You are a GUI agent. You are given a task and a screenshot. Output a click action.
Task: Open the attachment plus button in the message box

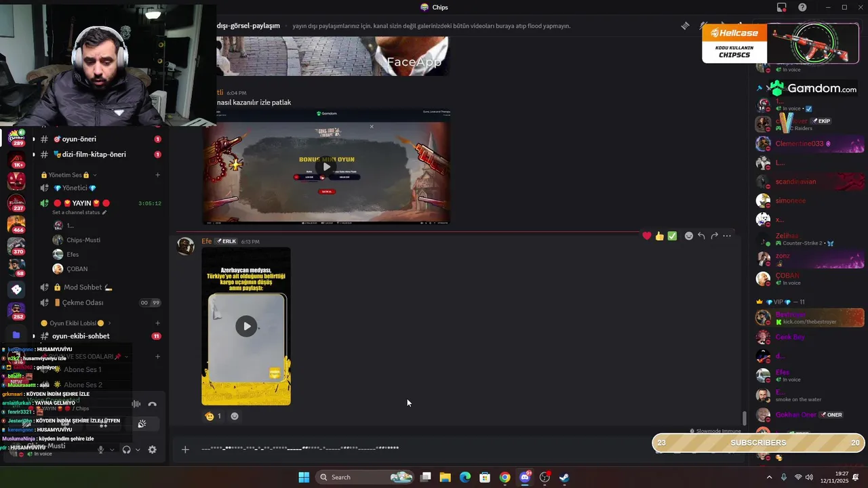point(185,449)
